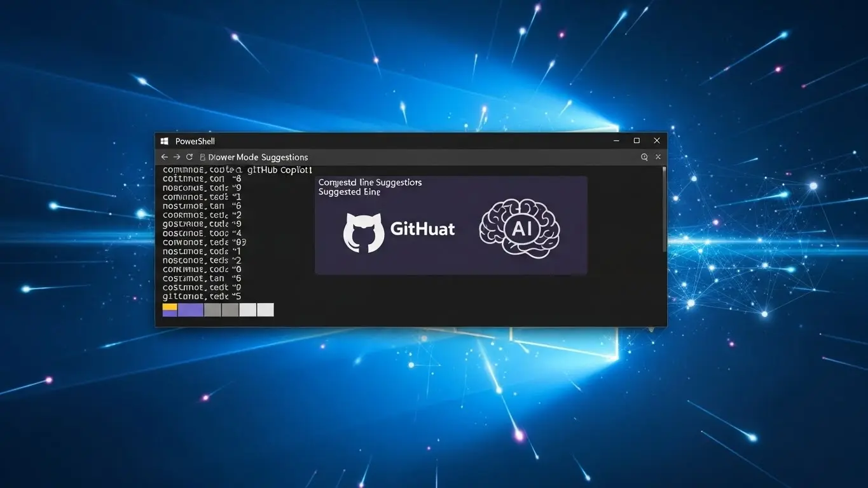Toggle the GitHub Copilot suggestion entry

[280, 170]
